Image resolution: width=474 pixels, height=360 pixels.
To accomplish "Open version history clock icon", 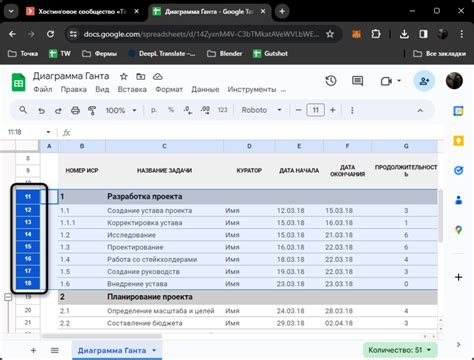I will 331,81.
